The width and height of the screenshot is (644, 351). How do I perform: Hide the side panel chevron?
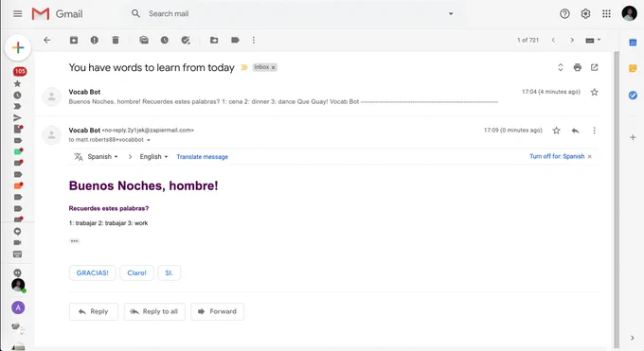(632, 338)
